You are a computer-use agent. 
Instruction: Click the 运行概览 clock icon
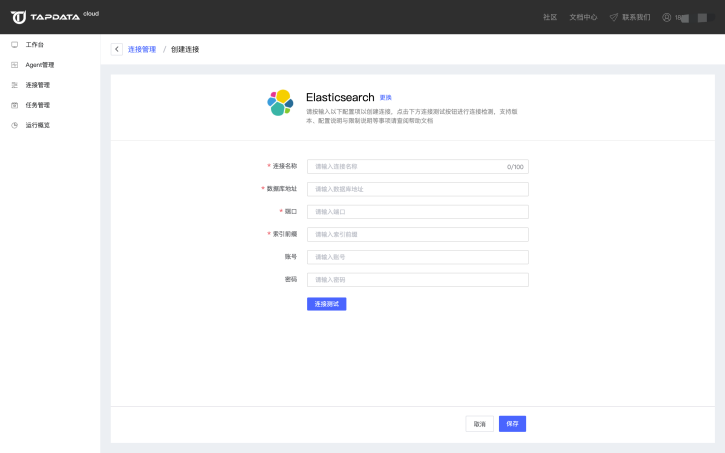point(15,125)
